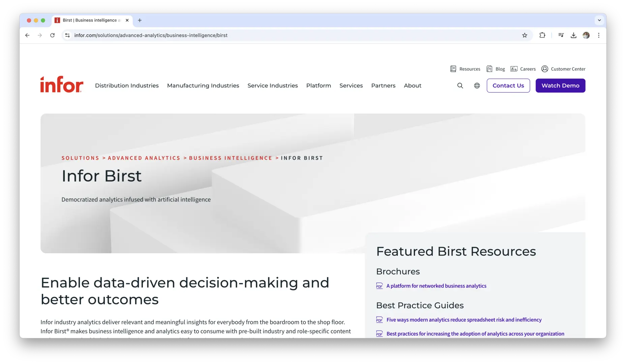Open the Blog link
The image size is (626, 364).
500,69
